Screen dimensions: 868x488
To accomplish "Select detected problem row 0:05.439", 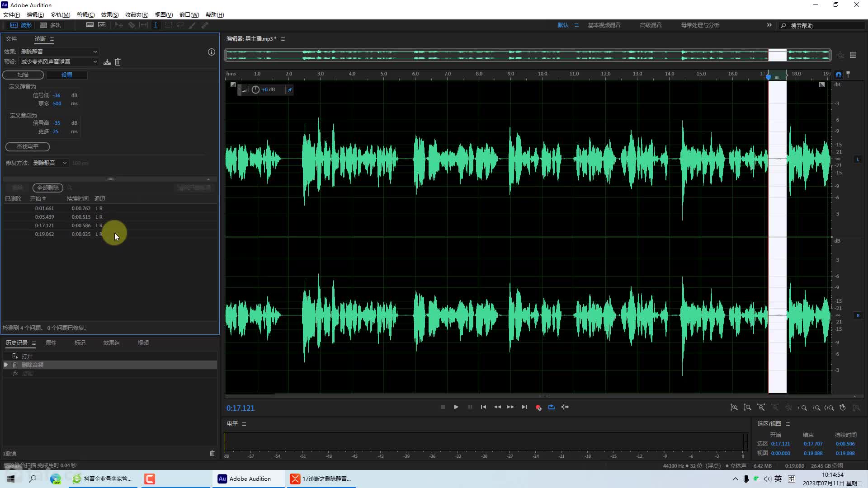I will click(x=110, y=217).
